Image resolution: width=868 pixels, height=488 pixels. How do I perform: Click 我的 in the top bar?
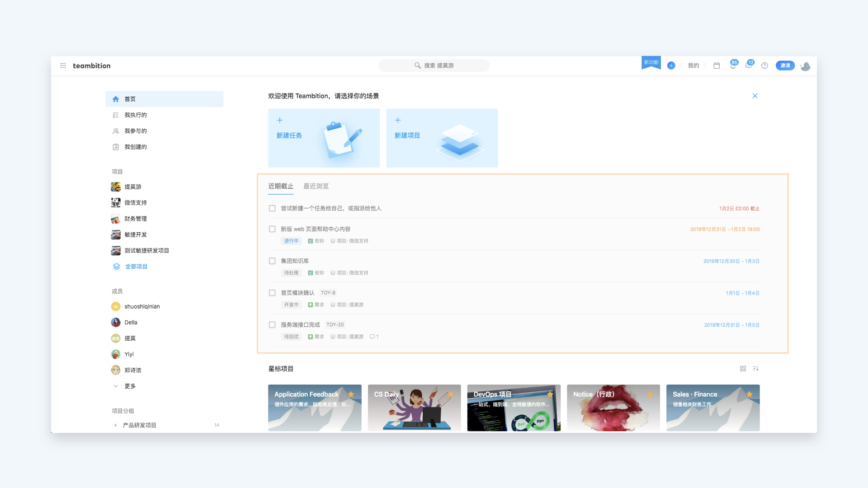[693, 66]
